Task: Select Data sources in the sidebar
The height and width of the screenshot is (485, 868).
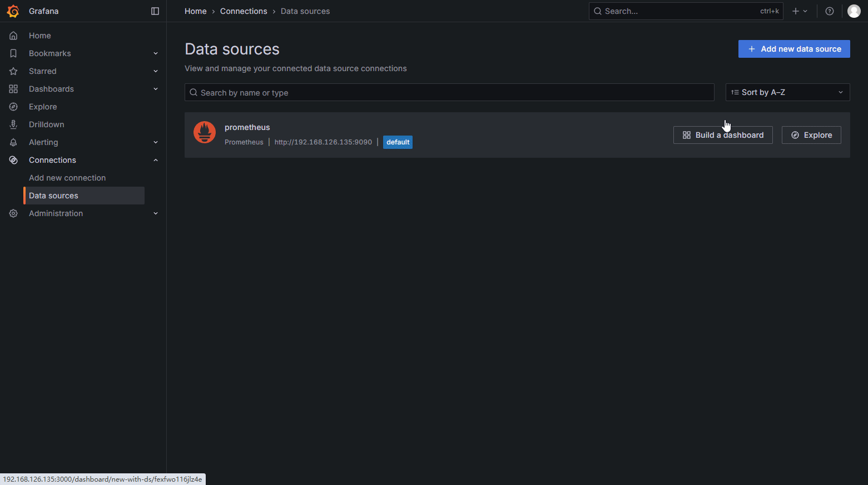Action: (x=53, y=196)
